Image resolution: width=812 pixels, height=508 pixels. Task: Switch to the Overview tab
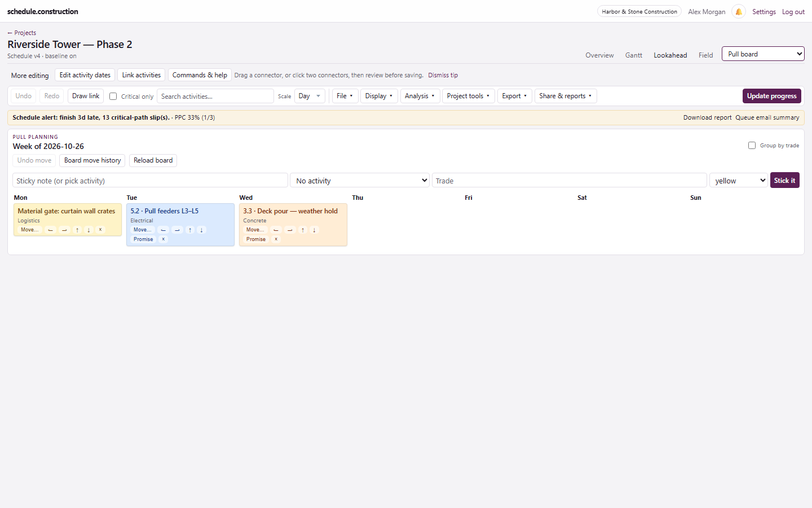[x=599, y=55]
